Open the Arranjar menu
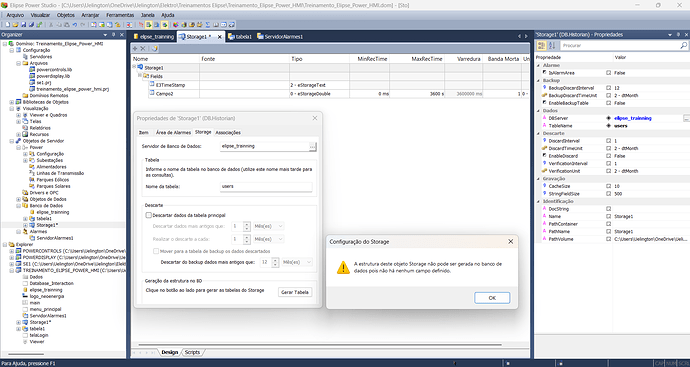This screenshot has width=690, height=367. click(x=90, y=15)
